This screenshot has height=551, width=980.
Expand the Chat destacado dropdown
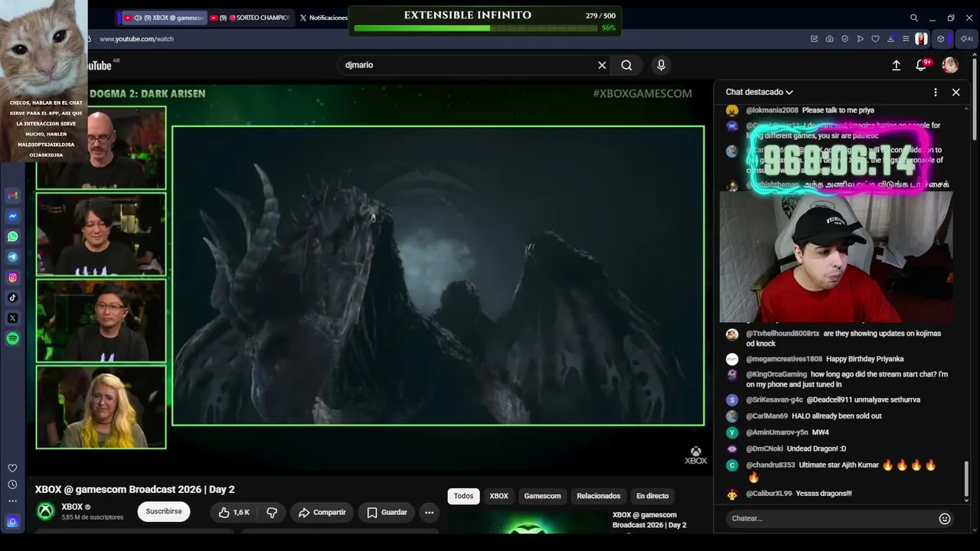(759, 92)
